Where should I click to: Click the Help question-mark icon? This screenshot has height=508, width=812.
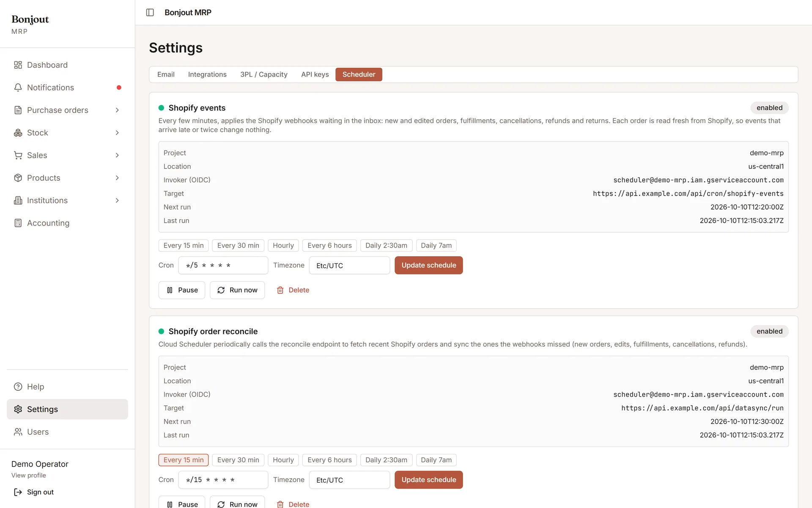point(18,387)
